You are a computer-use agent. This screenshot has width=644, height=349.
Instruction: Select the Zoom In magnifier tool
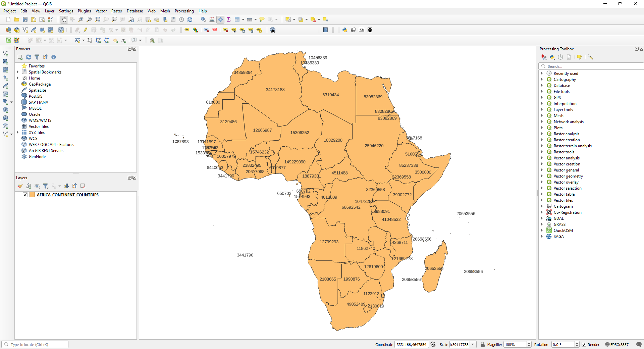[x=81, y=20]
